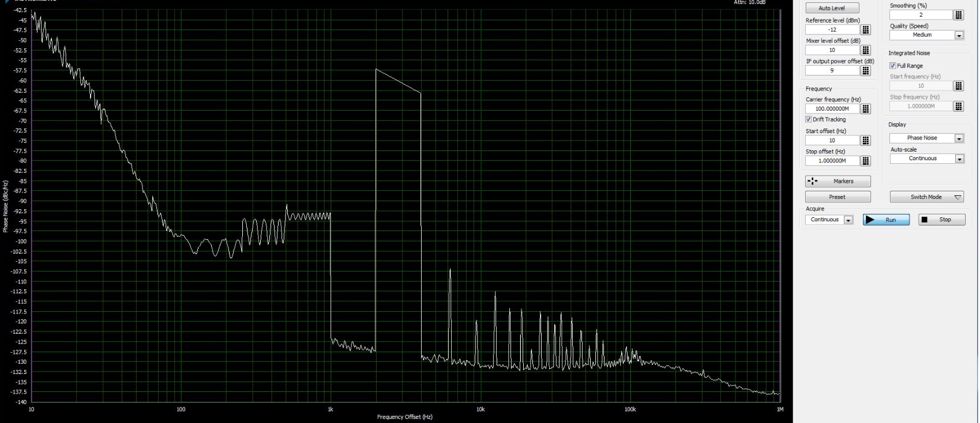Start acquisition with Run
This screenshot has width=980, height=423.
click(x=886, y=220)
